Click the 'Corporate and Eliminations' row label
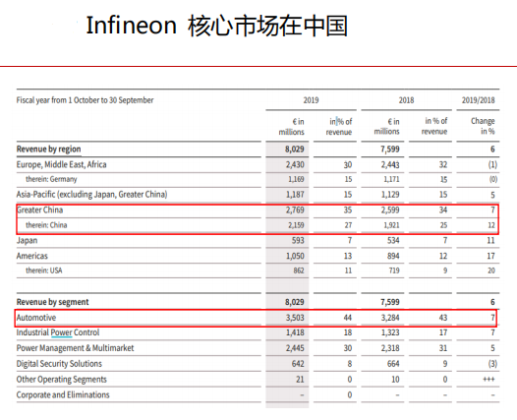Screen dimensions: 517x420 (63, 394)
